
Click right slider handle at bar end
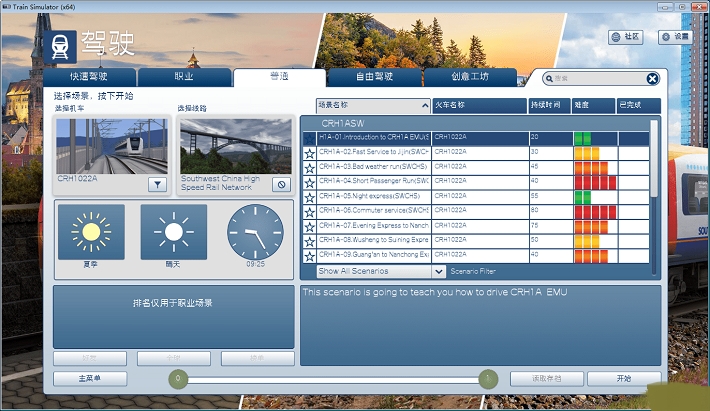coord(488,379)
